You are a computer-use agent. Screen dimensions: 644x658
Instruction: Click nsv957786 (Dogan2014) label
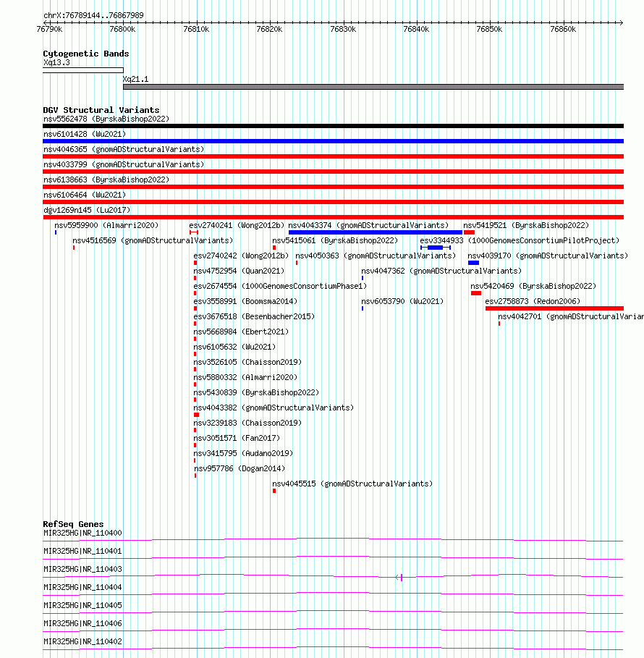(x=240, y=468)
